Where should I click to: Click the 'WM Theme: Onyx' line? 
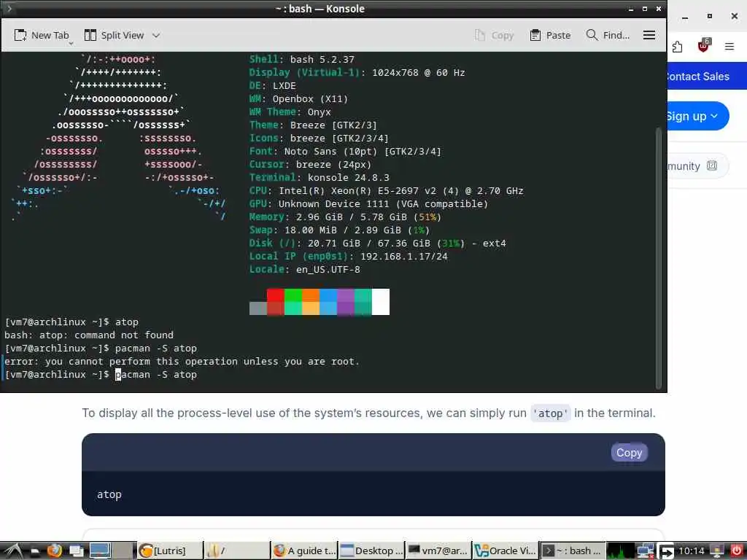point(290,112)
